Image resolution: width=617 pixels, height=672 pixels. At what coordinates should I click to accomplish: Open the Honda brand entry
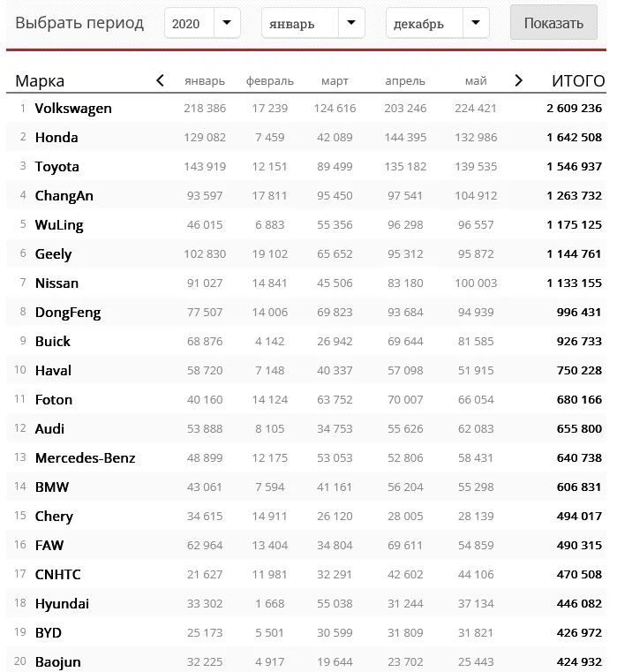coord(56,137)
